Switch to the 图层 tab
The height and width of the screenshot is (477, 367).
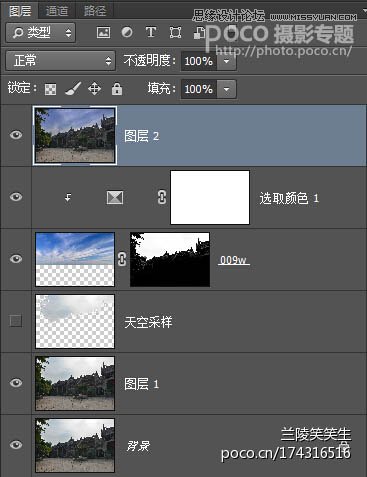pyautogui.click(x=20, y=10)
